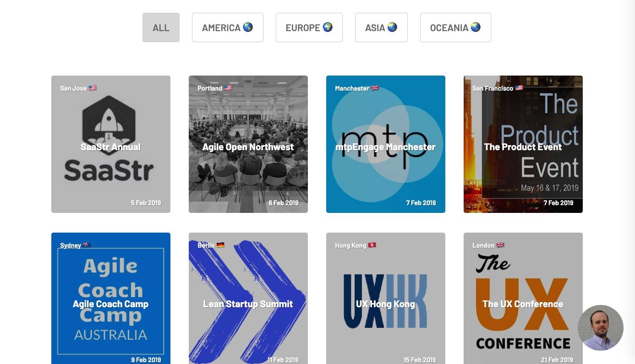Open the UX Hong Kong card
Screen dimensions: 635x364
(x=386, y=299)
